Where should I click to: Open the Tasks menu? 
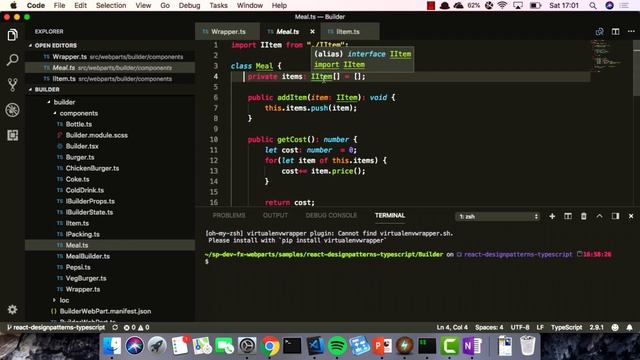[x=218, y=5]
